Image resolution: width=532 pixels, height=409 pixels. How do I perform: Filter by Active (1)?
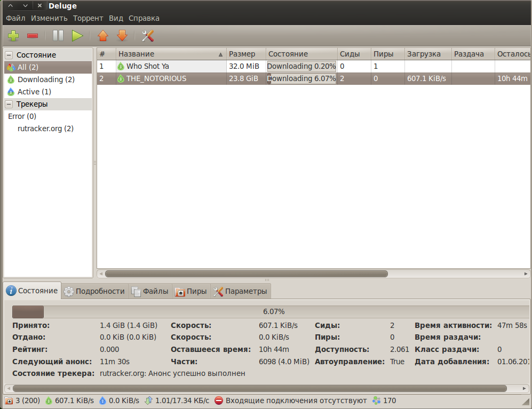pyautogui.click(x=48, y=92)
